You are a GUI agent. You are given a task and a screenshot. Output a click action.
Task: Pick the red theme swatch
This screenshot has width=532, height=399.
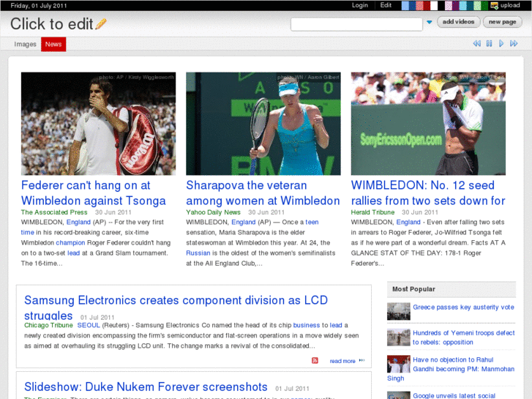(427, 5)
